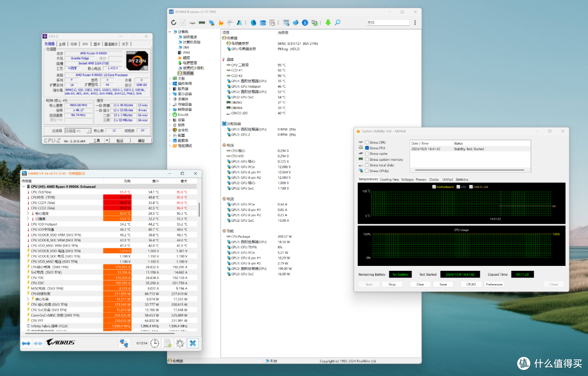Switch to the Cooling Fans tab
The width and height of the screenshot is (588, 376).
click(x=389, y=179)
